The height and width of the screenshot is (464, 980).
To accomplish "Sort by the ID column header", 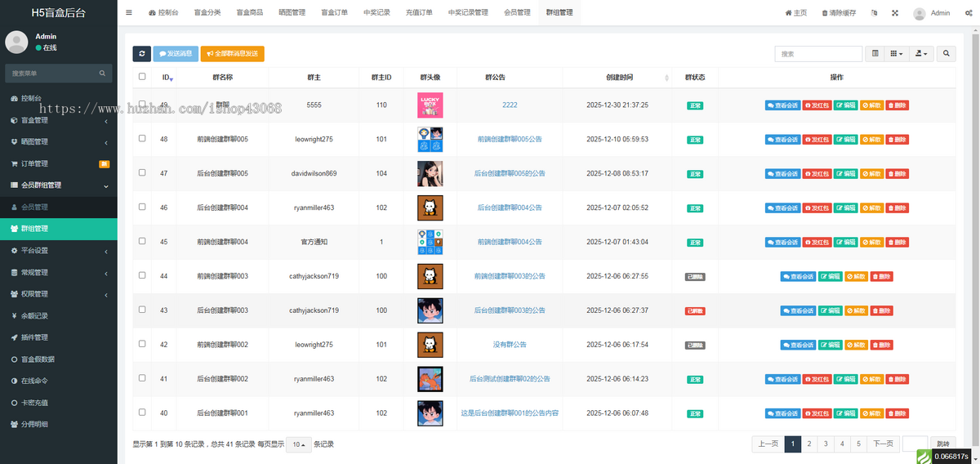I will [167, 78].
